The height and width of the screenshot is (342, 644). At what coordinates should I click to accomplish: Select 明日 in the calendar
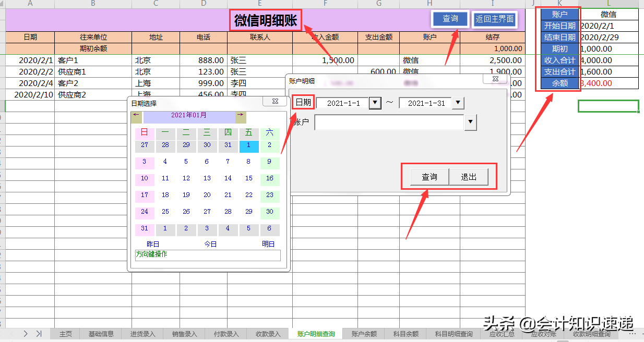(268, 244)
